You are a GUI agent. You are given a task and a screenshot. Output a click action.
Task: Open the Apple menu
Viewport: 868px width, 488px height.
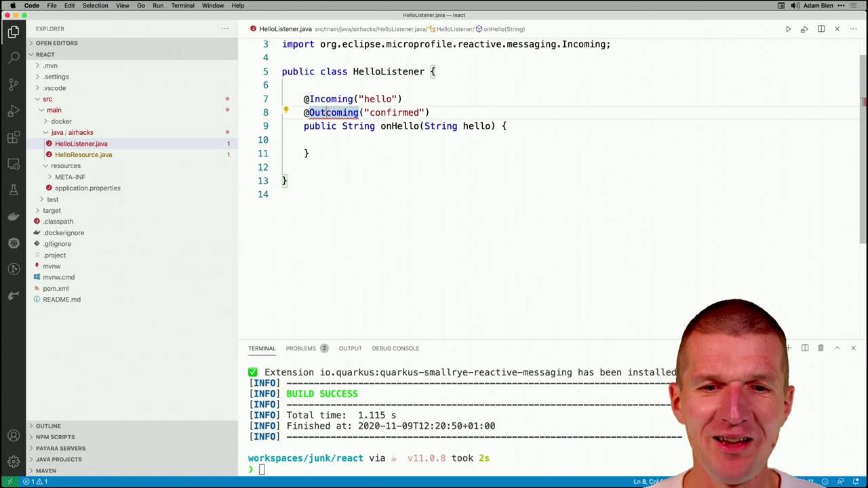pyautogui.click(x=12, y=5)
